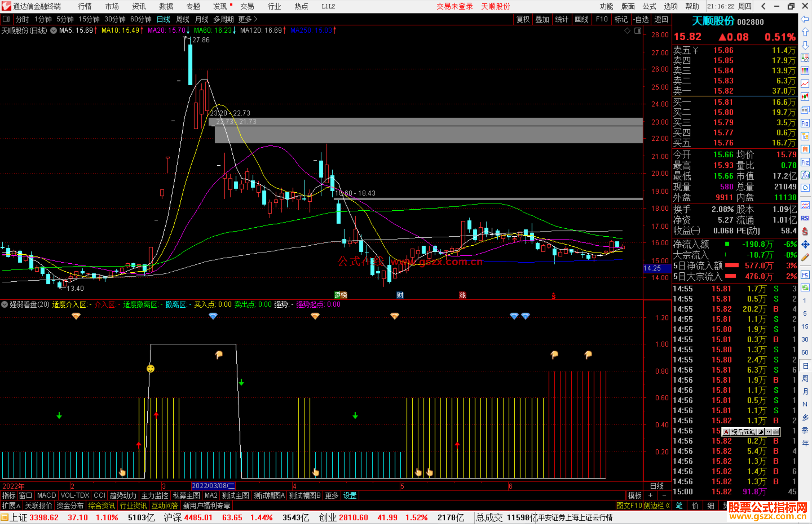Open the 模板 template dropdown

pos(635,495)
